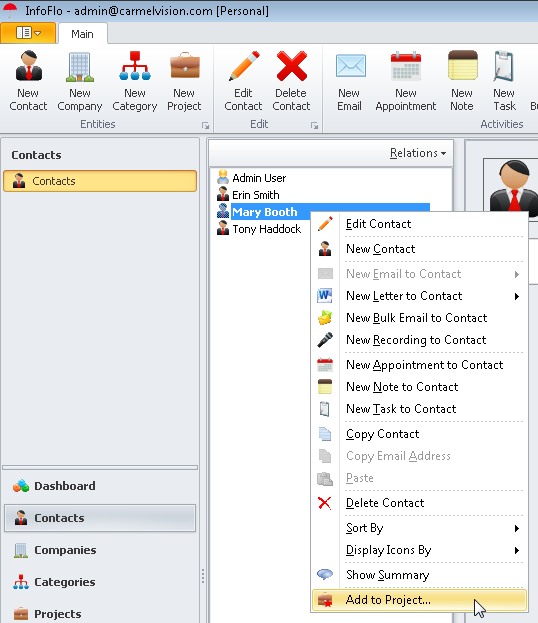Click the red X icon beside Delete Contact menu
Image resolution: width=538 pixels, height=623 pixels.
coord(325,503)
